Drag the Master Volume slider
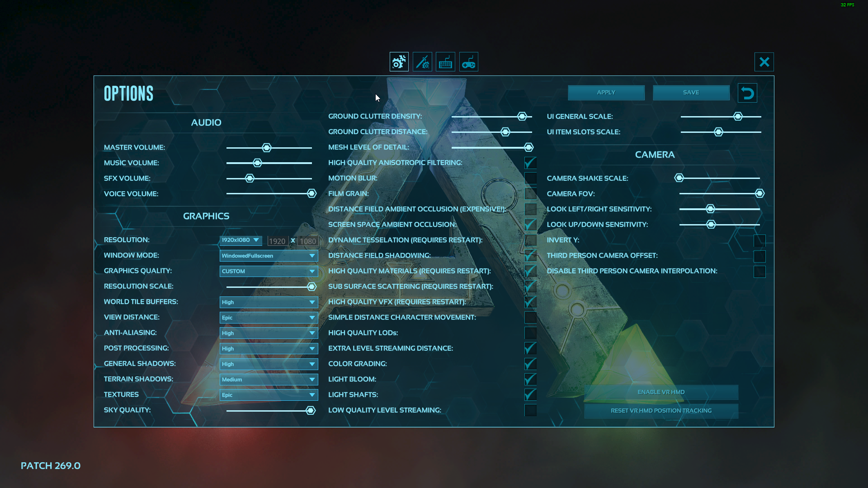Image resolution: width=868 pixels, height=488 pixels. pos(267,147)
